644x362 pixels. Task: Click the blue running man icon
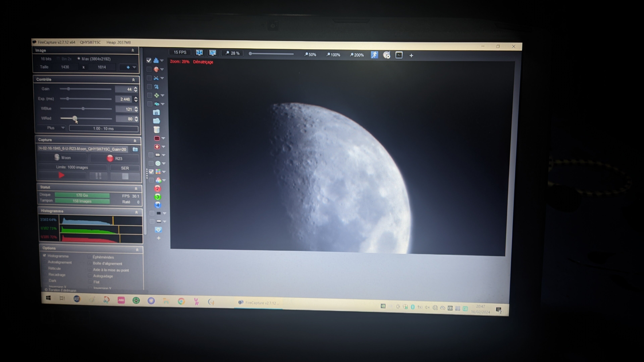coord(374,55)
